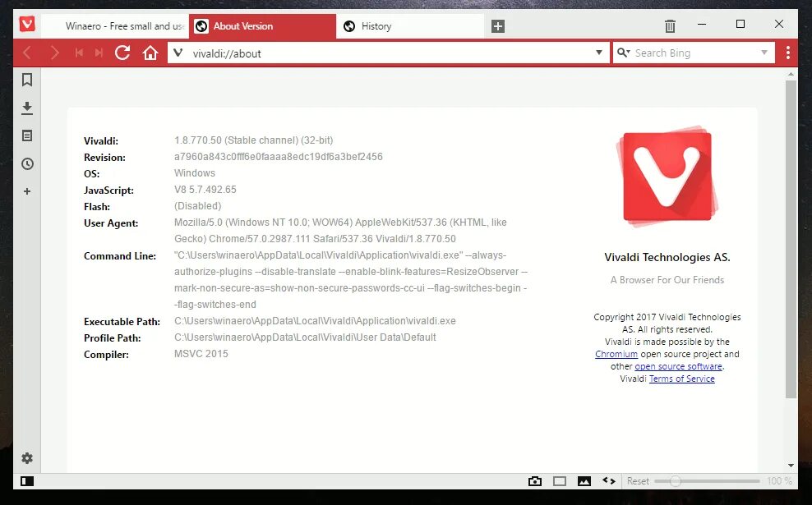
Task: Go forward to the next page
Action: click(x=54, y=53)
